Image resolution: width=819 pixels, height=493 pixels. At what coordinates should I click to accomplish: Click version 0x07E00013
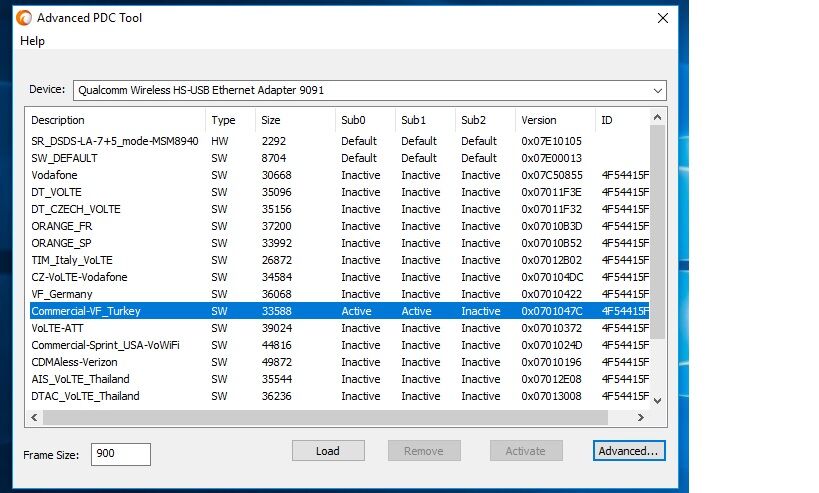pos(551,158)
